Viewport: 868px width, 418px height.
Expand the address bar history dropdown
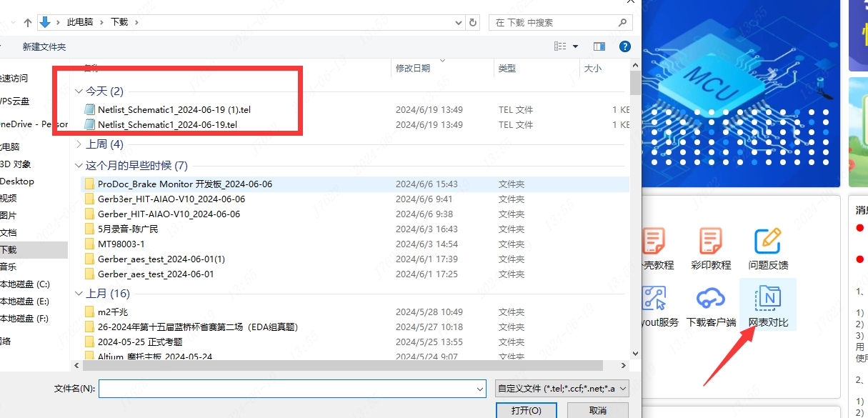click(459, 23)
